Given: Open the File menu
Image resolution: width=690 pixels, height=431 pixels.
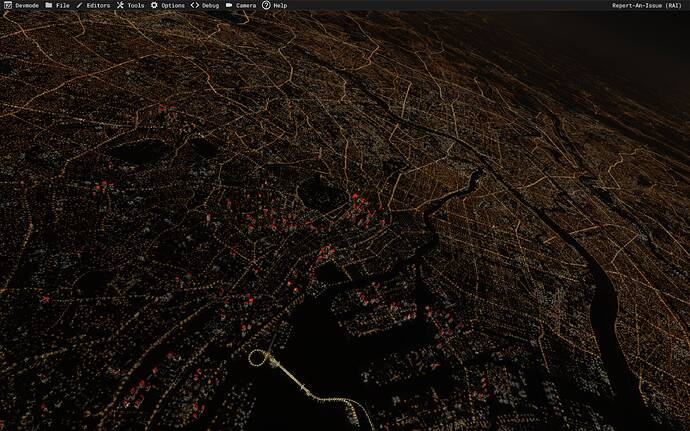Looking at the screenshot, I should 57,6.
